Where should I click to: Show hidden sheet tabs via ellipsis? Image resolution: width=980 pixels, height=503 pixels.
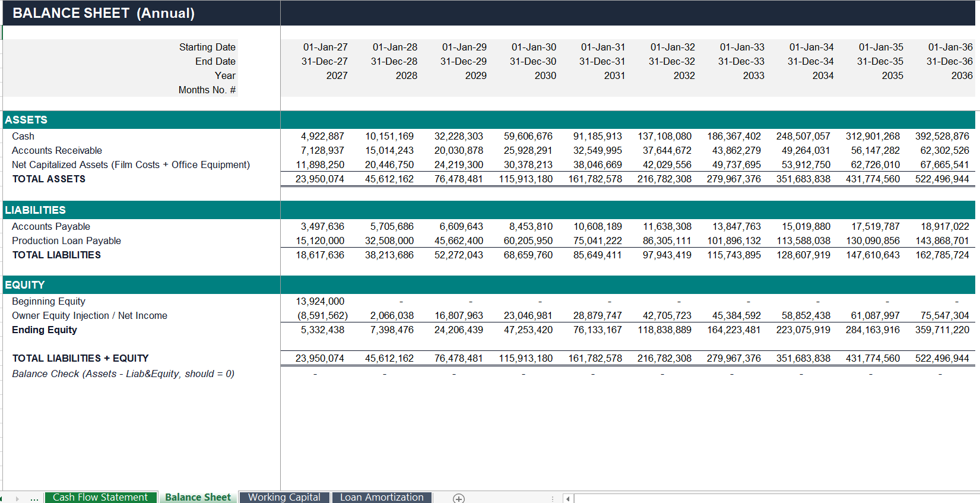coord(34,498)
